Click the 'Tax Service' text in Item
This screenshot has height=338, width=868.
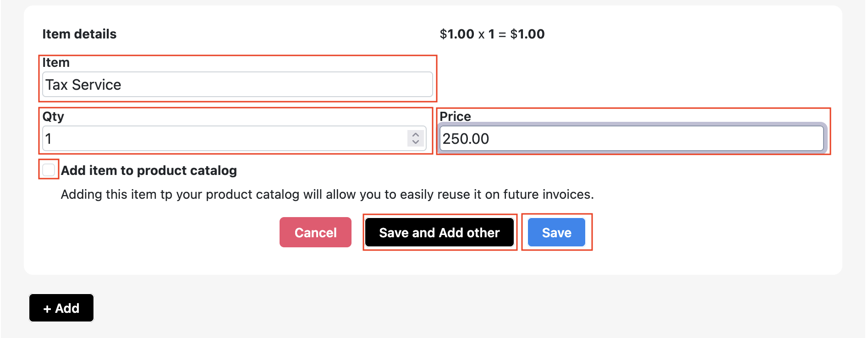[83, 85]
